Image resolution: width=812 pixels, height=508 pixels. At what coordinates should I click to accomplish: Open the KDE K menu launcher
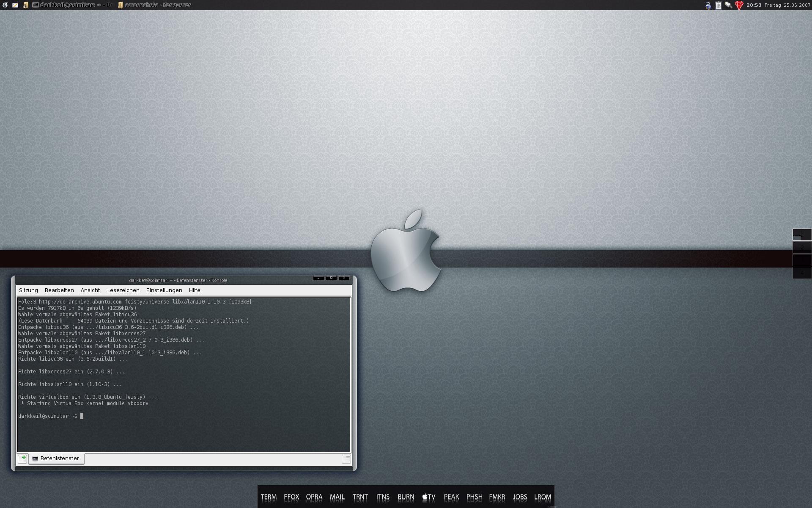(x=5, y=5)
